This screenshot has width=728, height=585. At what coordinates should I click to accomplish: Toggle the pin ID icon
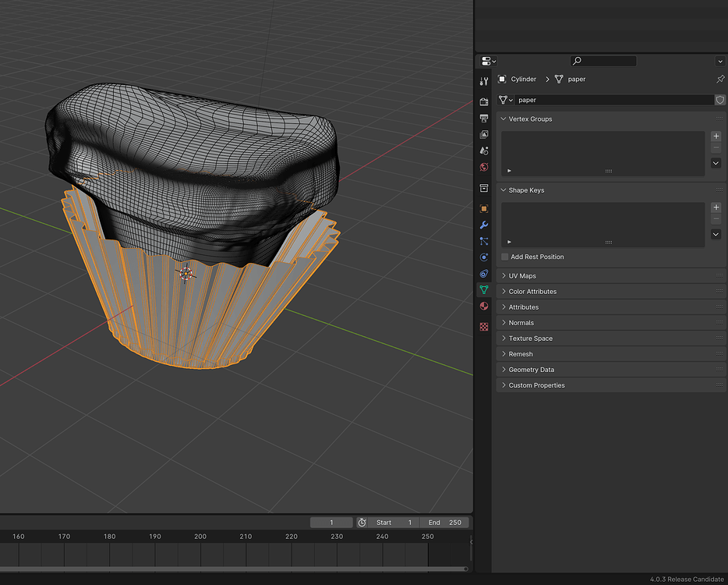coord(720,79)
